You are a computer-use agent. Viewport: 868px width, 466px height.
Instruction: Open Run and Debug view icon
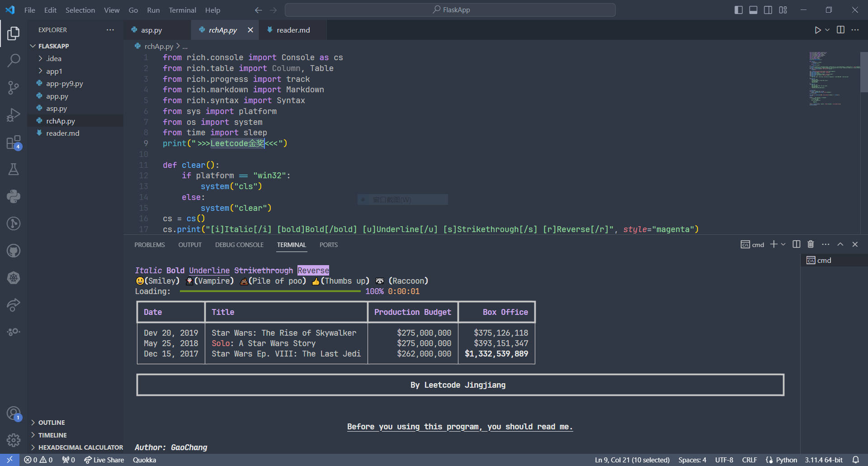[14, 115]
